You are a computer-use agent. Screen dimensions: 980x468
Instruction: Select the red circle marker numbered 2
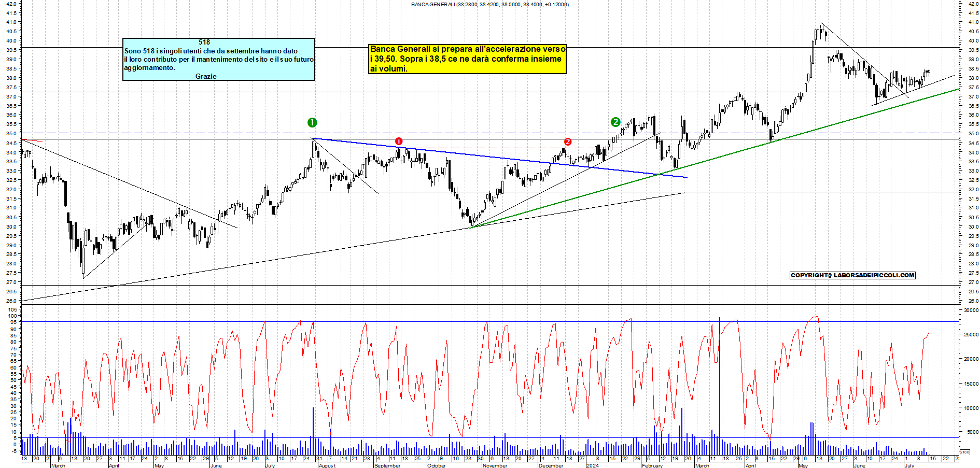[568, 142]
